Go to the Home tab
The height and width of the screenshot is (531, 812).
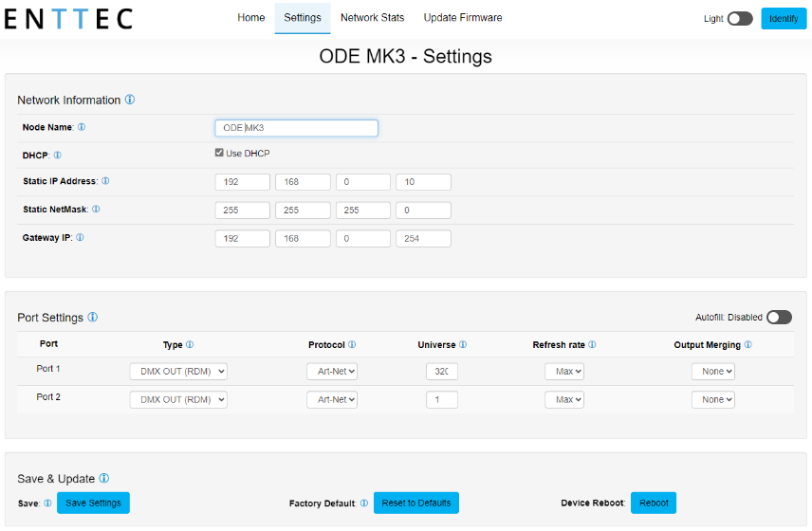[251, 18]
